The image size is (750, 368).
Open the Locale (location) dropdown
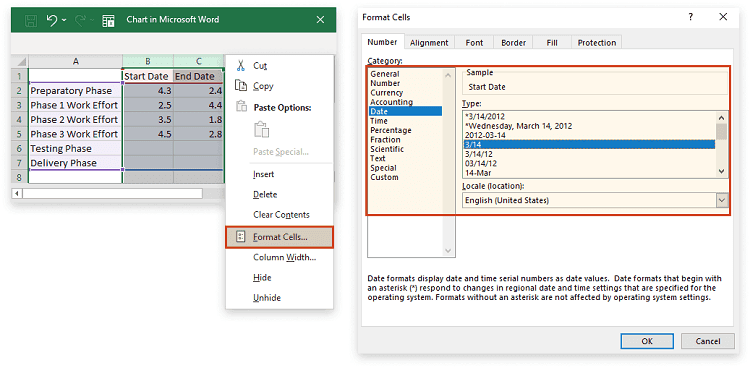(722, 201)
